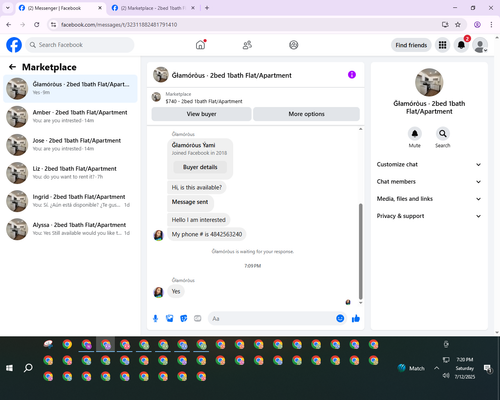Go to the Home feed icon
Viewport: 500px width, 400px height.
tap(200, 45)
